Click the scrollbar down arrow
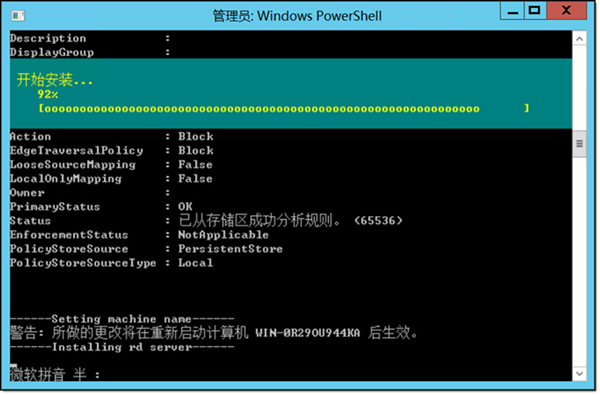Viewport: 600px width, 395px height. [579, 374]
